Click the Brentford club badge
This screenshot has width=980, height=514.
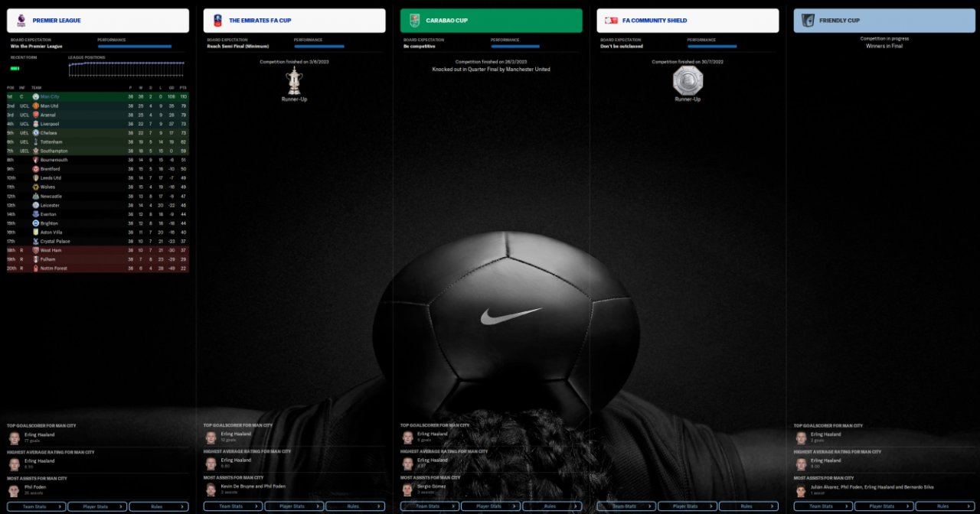(36, 169)
